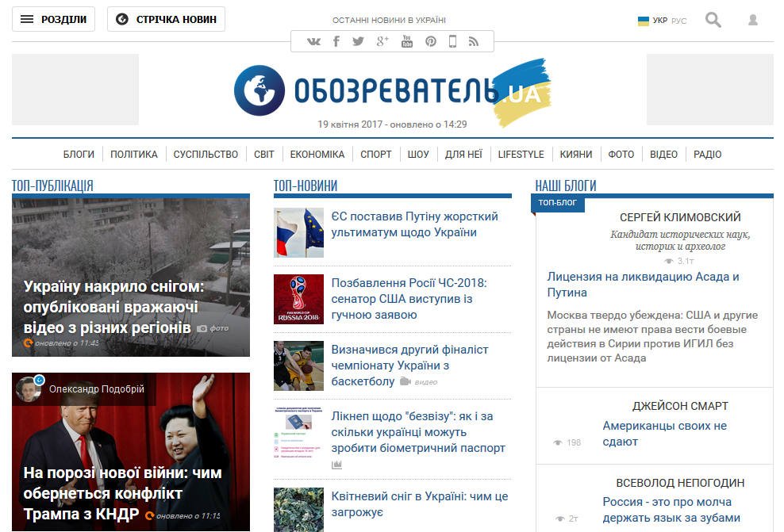Read Позбавлення Росії ЧС-2018 headline
The width and height of the screenshot is (784, 532).
click(x=409, y=299)
